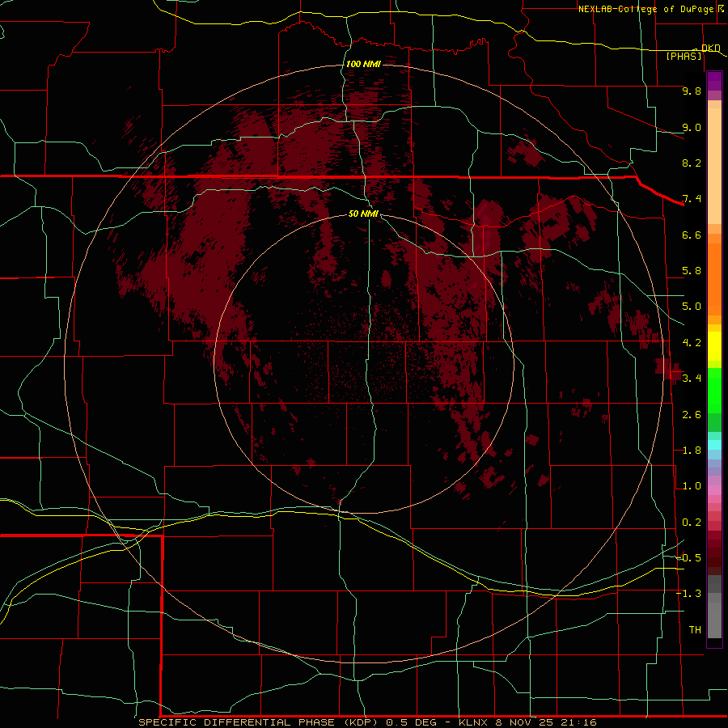Click the TH threshold label on the color scale
728x728 pixels.
click(695, 630)
